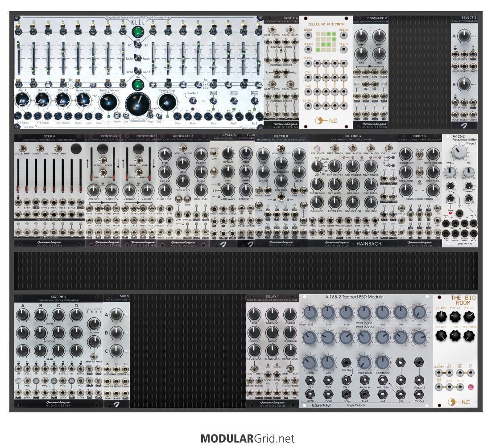Screen dimensions: 496x448
Task: Click the CLOCK jack on Cellular Automata
Action: coord(308,64)
